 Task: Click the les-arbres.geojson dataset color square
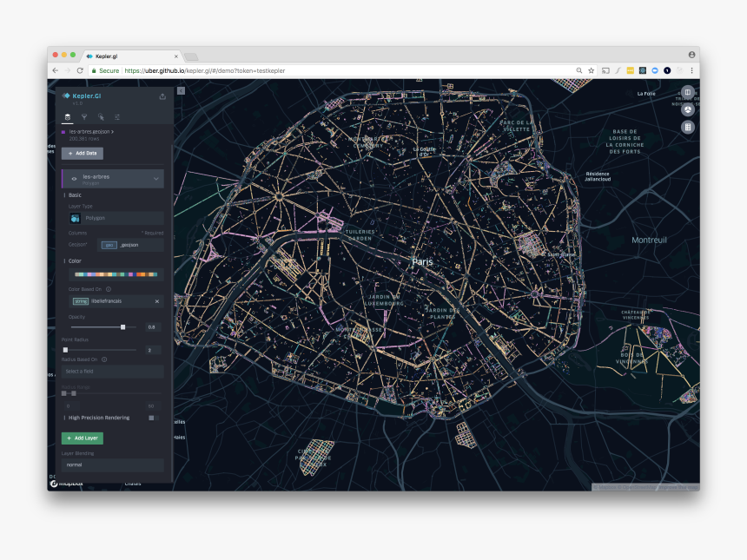tap(63, 132)
